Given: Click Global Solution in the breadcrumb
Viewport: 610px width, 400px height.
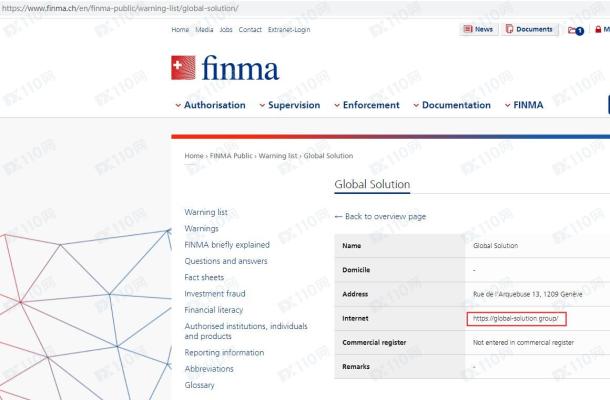Looking at the screenshot, I should click(328, 156).
